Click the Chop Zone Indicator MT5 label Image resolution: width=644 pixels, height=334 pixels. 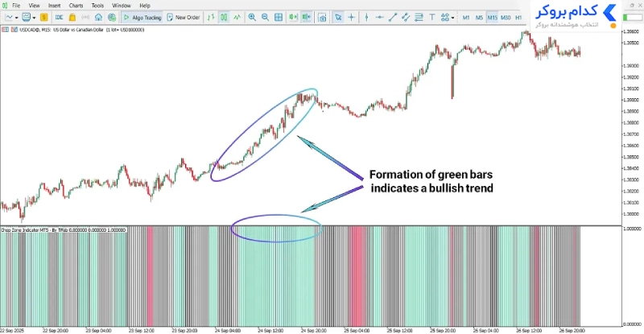(x=64, y=230)
